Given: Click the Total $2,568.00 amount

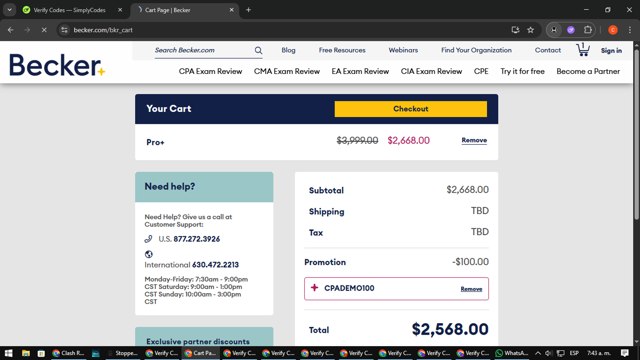Looking at the screenshot, I should pos(450,329).
